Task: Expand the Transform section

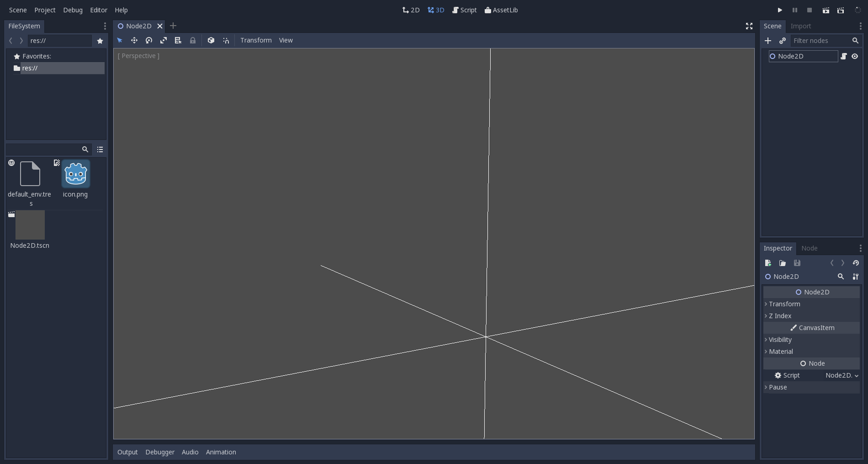Action: click(x=811, y=304)
